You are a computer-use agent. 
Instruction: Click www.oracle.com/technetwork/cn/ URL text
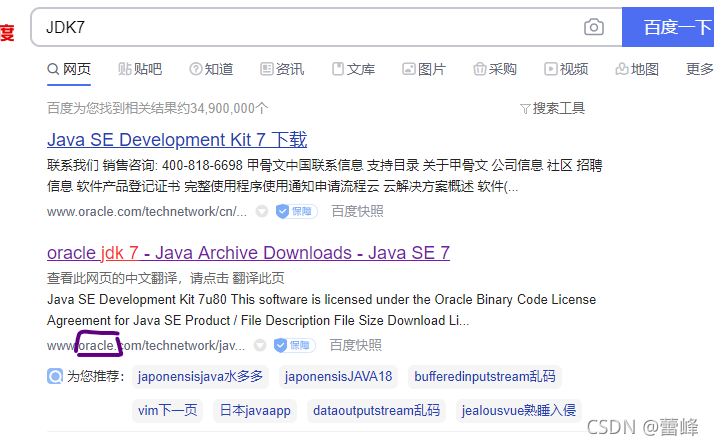pos(147,212)
